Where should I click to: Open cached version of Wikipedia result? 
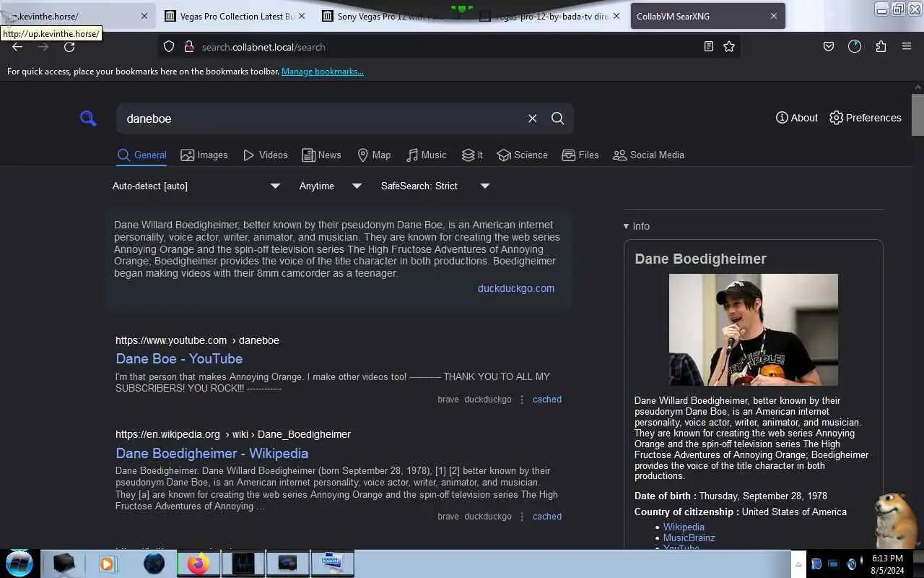click(x=547, y=517)
